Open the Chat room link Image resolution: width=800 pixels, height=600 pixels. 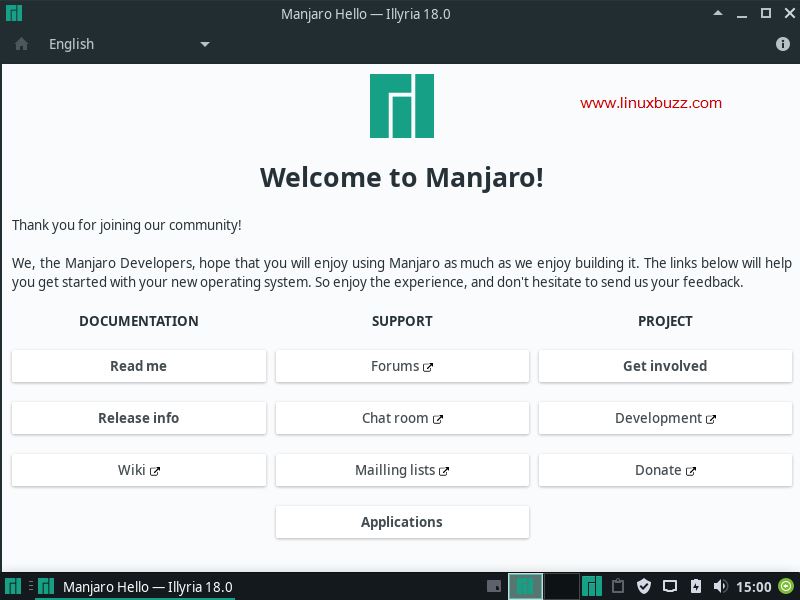coord(402,418)
